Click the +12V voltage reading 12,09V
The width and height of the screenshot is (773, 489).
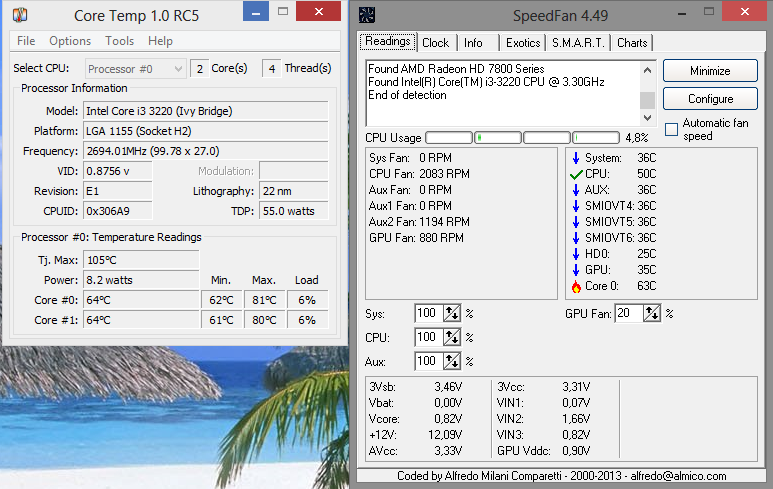click(x=445, y=435)
